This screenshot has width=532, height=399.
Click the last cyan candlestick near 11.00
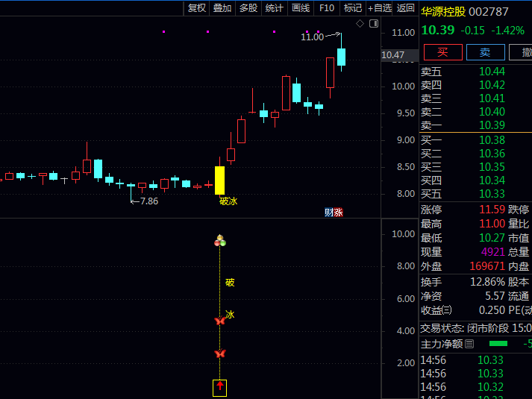pos(341,57)
